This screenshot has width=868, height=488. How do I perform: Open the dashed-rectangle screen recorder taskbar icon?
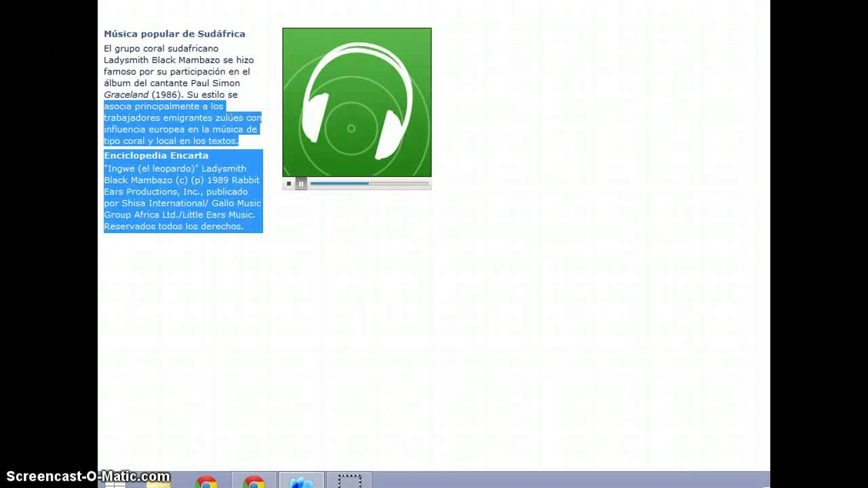coord(350,481)
